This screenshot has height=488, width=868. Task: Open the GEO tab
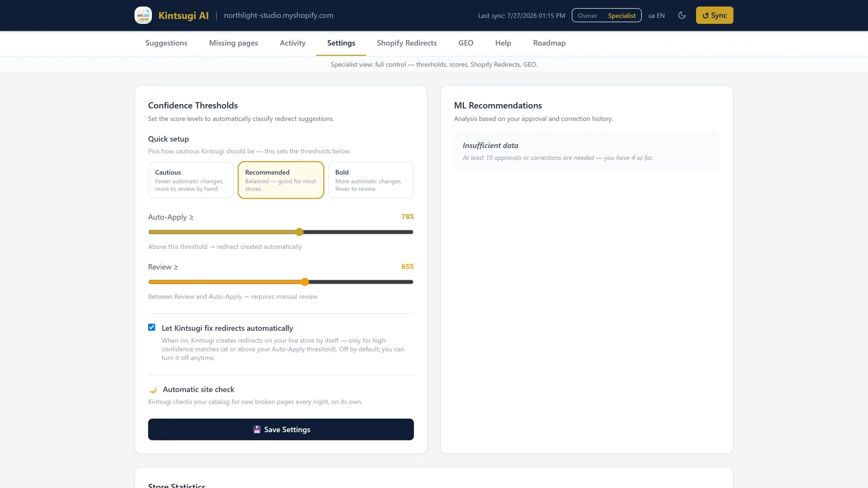[x=466, y=43]
